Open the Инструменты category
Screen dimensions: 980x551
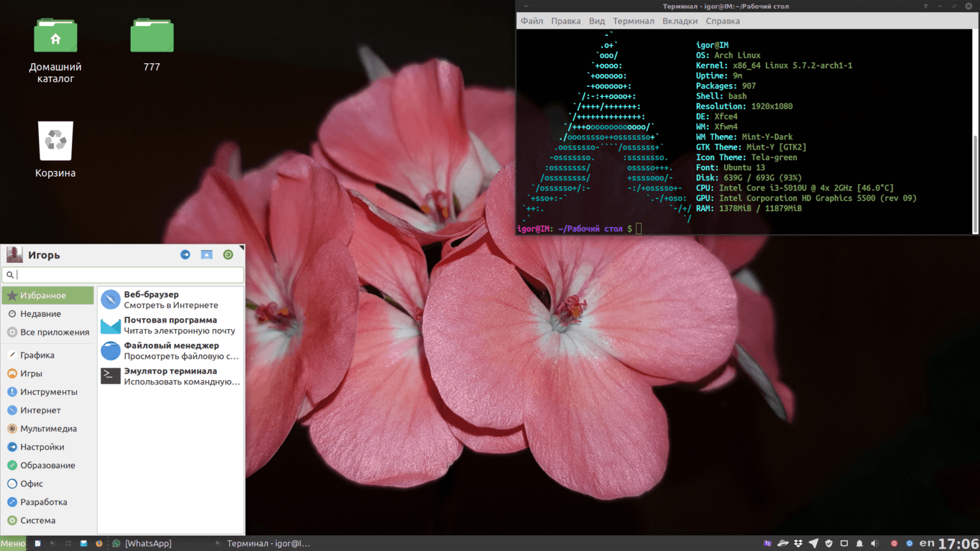point(48,392)
